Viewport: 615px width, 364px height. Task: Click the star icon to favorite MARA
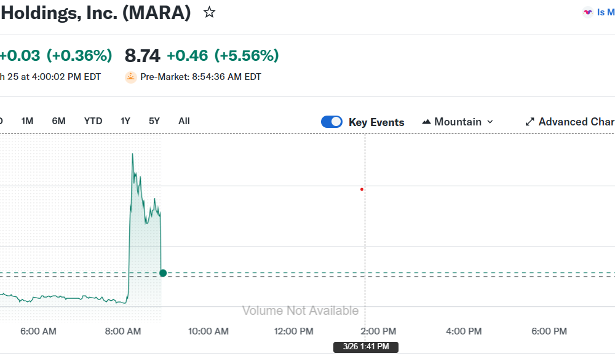(209, 12)
